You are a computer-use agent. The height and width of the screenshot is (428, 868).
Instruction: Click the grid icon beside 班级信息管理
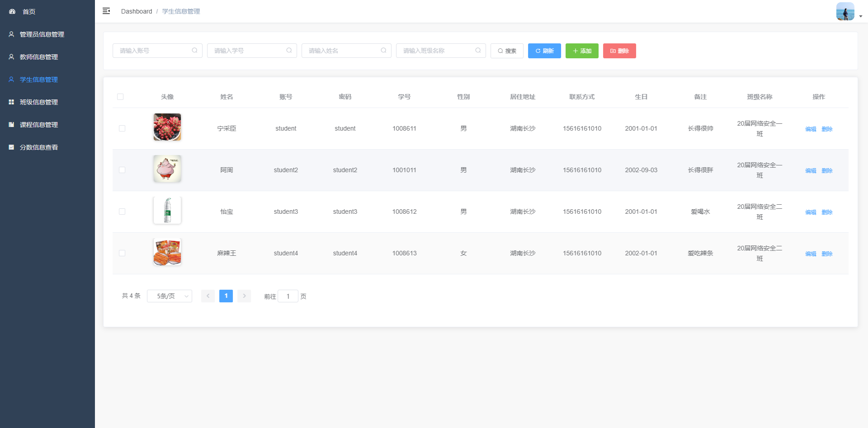(11, 102)
